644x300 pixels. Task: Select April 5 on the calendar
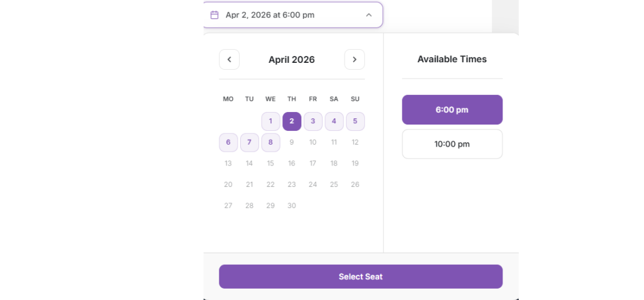tap(355, 121)
